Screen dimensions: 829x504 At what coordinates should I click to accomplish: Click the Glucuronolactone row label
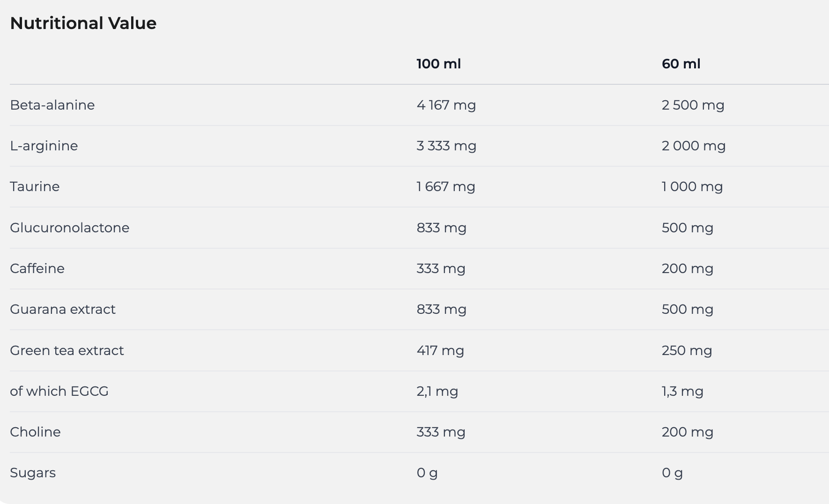pyautogui.click(x=70, y=228)
